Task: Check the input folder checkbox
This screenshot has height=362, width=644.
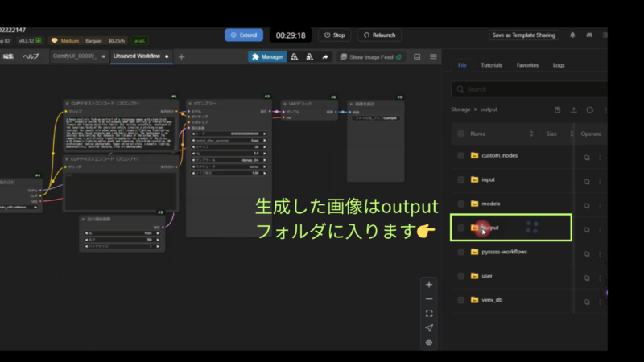Action: click(x=460, y=179)
